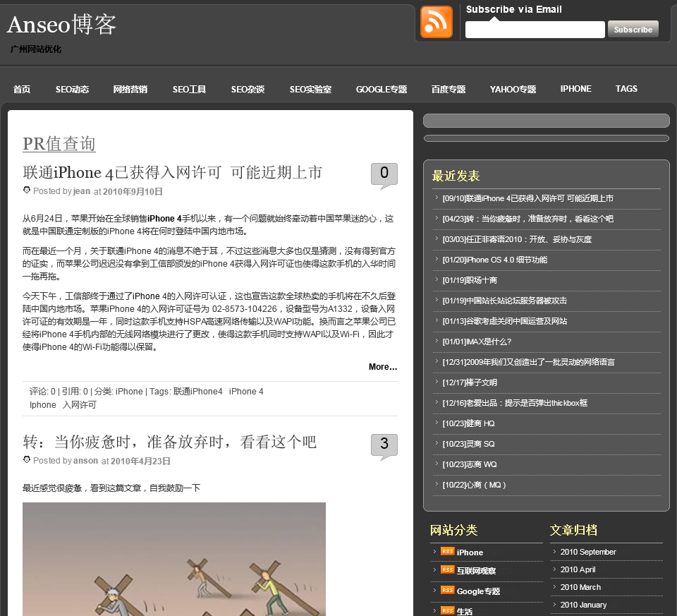Viewport: 677px width, 616px height.
Task: Click date 2010年9月10日 on first post
Action: pos(133,191)
